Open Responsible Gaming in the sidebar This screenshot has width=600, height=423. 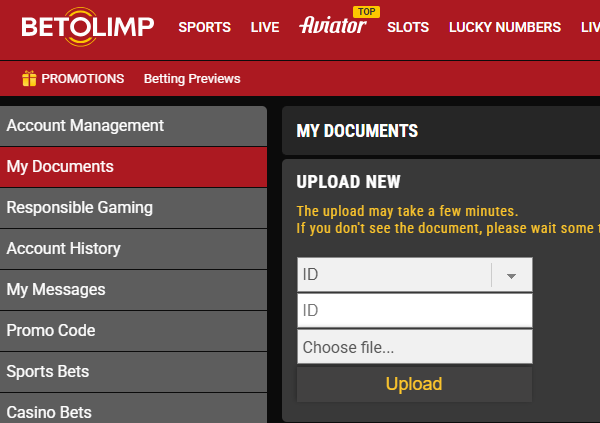coord(133,208)
